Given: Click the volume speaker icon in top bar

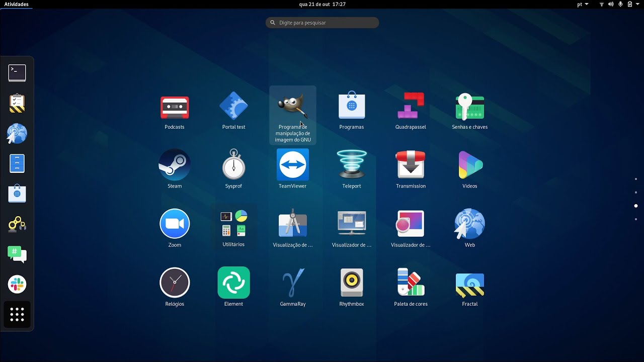Looking at the screenshot, I should [611, 4].
